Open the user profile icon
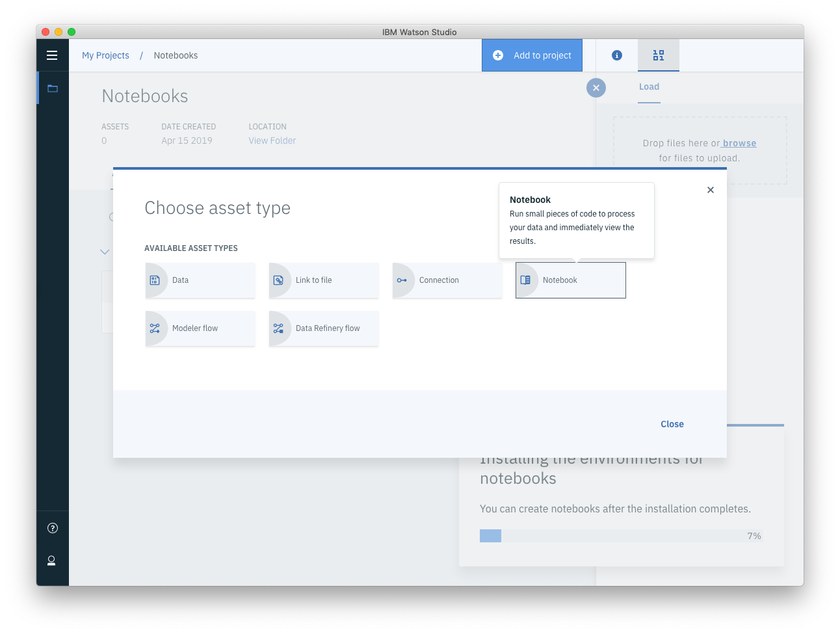The height and width of the screenshot is (634, 840). click(x=53, y=561)
